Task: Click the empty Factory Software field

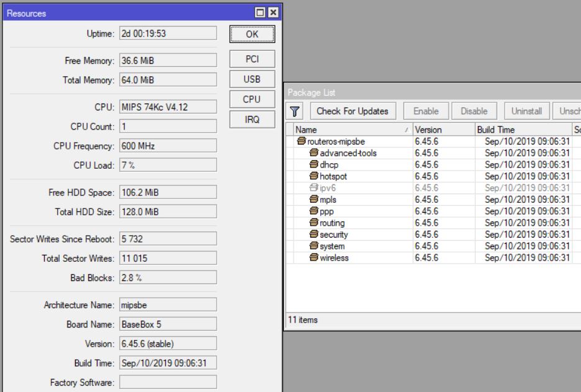Action: [x=168, y=382]
